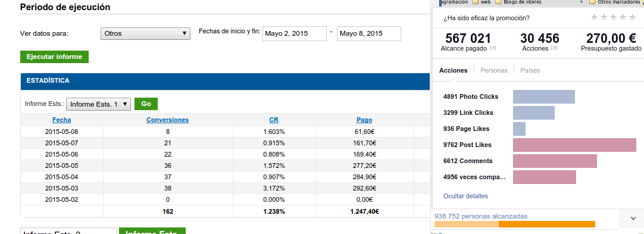Sort table by the Pago column header
This screenshot has height=234, width=644.
[x=364, y=120]
